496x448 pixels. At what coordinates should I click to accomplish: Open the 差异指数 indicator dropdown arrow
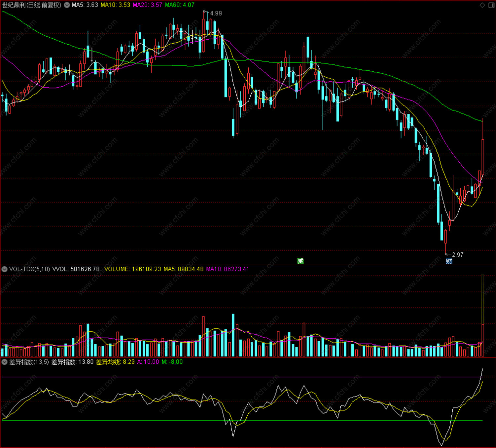tap(5, 362)
